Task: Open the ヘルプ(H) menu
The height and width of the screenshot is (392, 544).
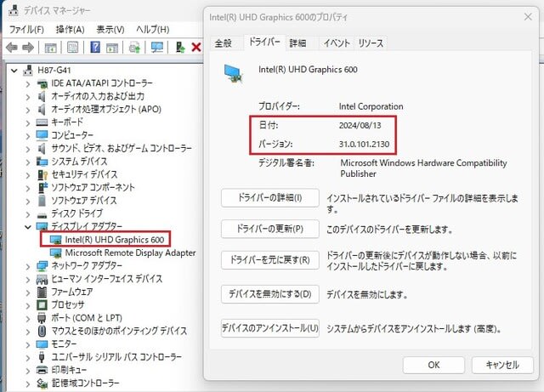Action: [x=153, y=30]
